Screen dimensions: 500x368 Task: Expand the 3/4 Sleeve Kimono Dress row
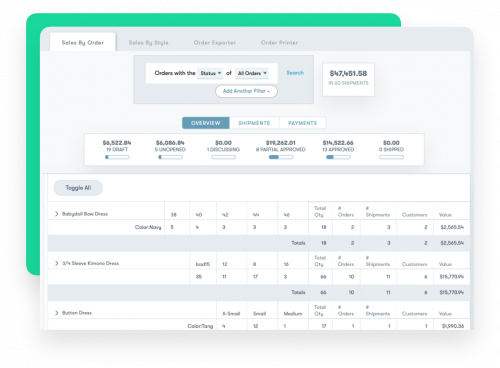(56, 263)
